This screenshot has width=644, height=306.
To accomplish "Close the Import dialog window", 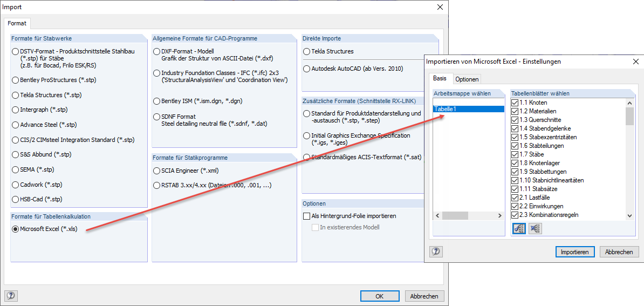I will 440,7.
